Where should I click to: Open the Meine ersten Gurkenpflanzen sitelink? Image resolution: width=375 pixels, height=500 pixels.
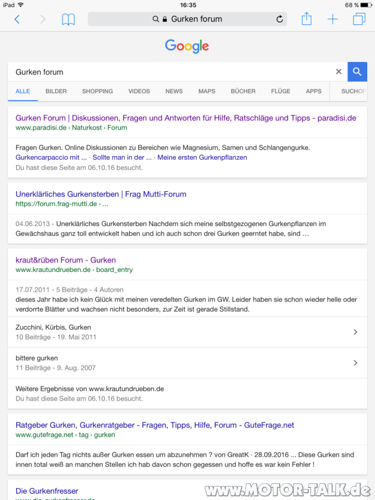tap(202, 157)
